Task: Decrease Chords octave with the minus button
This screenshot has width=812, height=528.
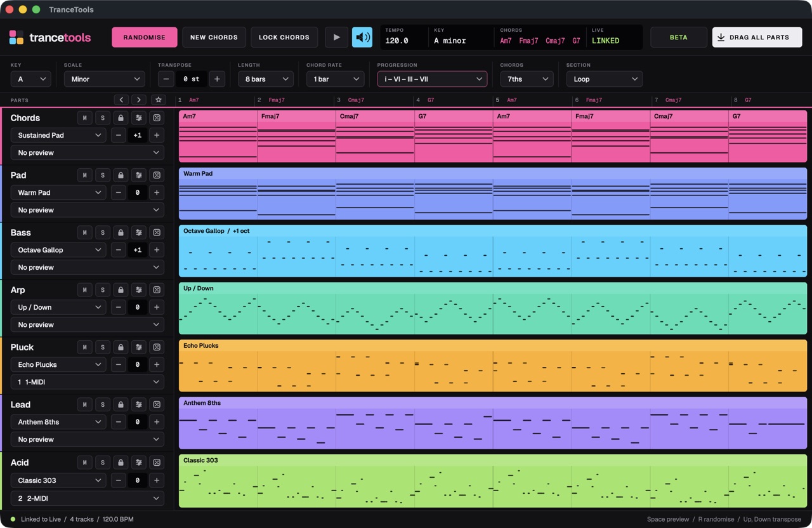Action: pyautogui.click(x=118, y=135)
